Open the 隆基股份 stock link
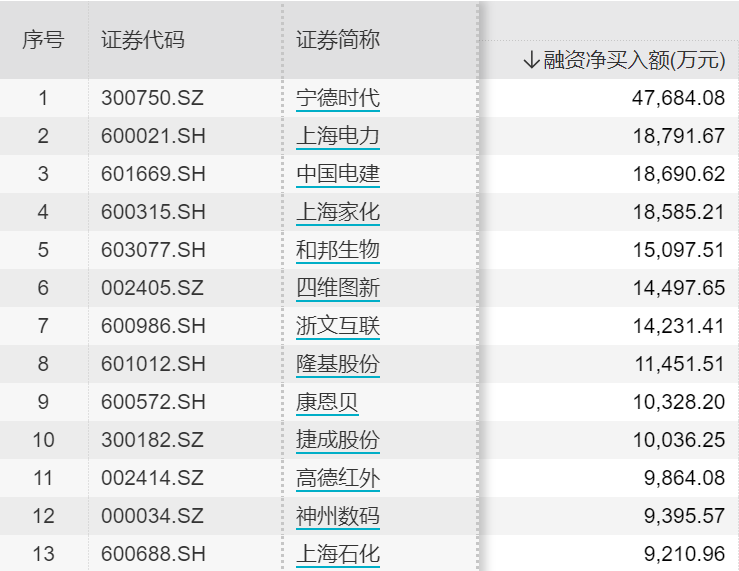This screenshot has width=739, height=571. pos(338,364)
